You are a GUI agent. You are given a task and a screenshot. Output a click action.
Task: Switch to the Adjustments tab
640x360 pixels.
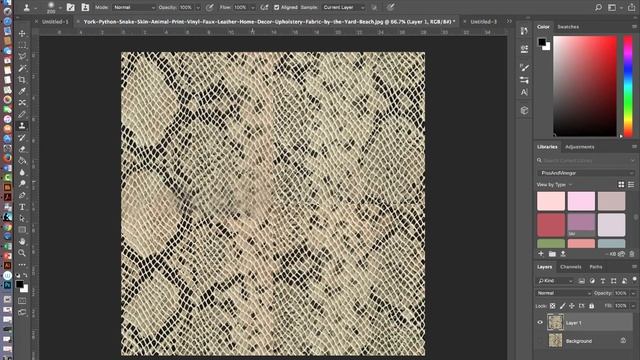click(580, 147)
